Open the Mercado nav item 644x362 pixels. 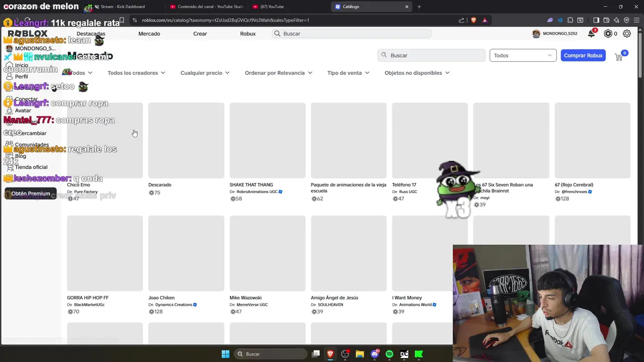coord(149,34)
